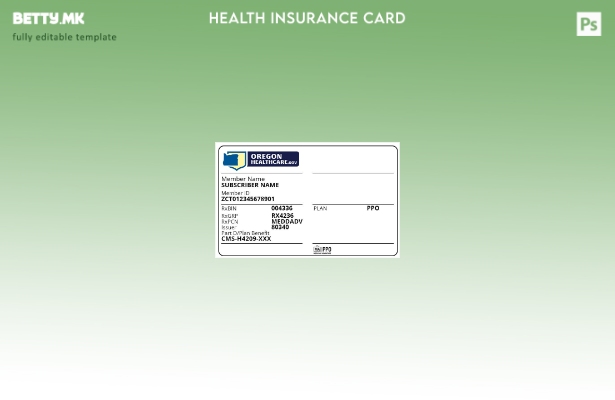Click the Part D/Plan Benefit label

pyautogui.click(x=245, y=233)
